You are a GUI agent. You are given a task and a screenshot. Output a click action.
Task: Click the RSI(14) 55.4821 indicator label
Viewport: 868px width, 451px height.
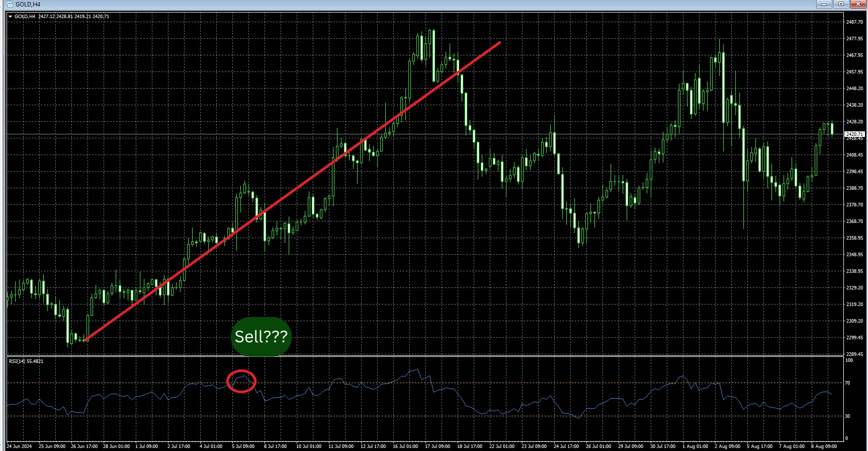coord(26,361)
